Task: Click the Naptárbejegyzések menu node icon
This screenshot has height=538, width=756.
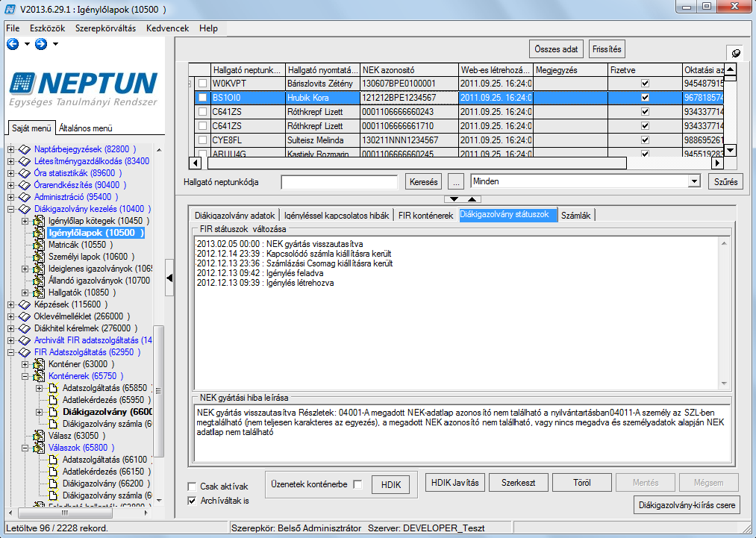Action: (x=25, y=149)
